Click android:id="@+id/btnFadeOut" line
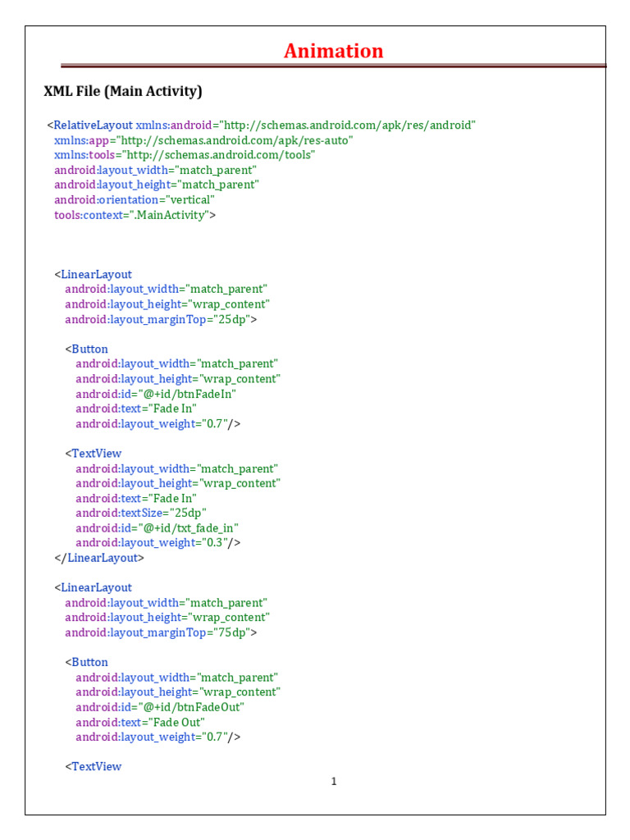 [x=160, y=707]
